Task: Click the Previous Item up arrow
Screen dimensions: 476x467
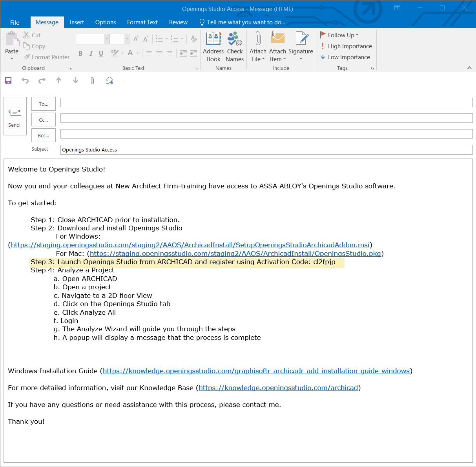Action: (58, 80)
